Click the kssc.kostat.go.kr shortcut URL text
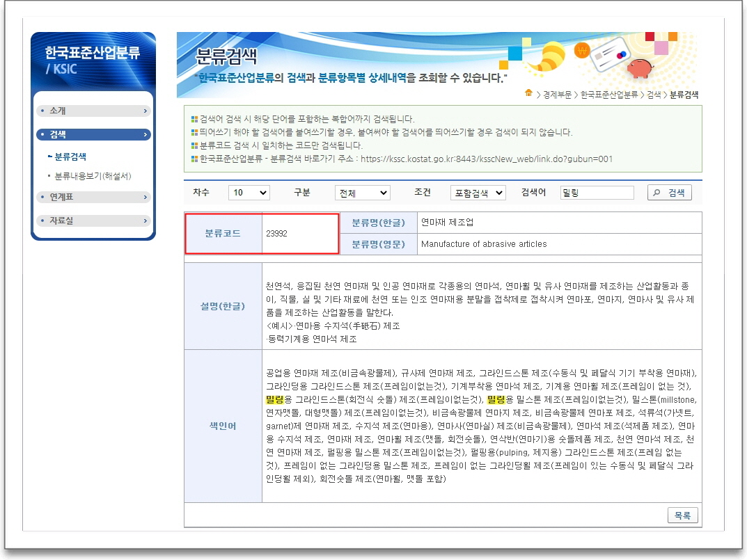Viewport: 747px width, 560px height. (487, 159)
